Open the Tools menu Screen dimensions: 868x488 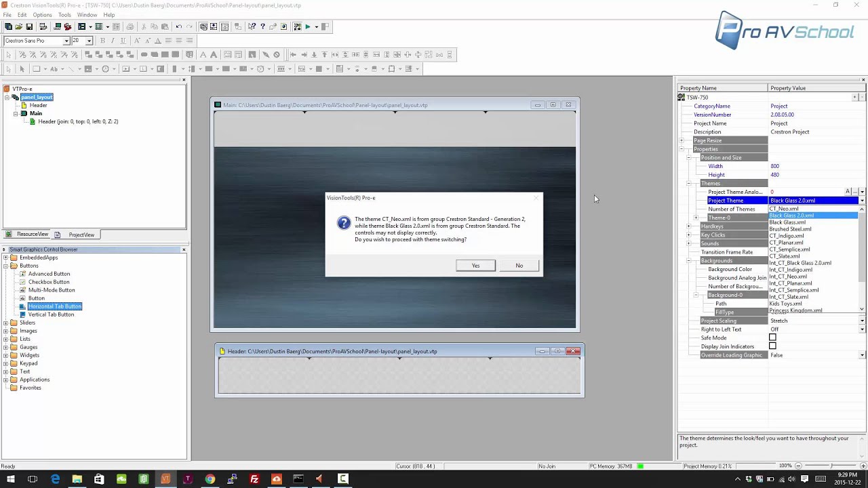point(64,15)
